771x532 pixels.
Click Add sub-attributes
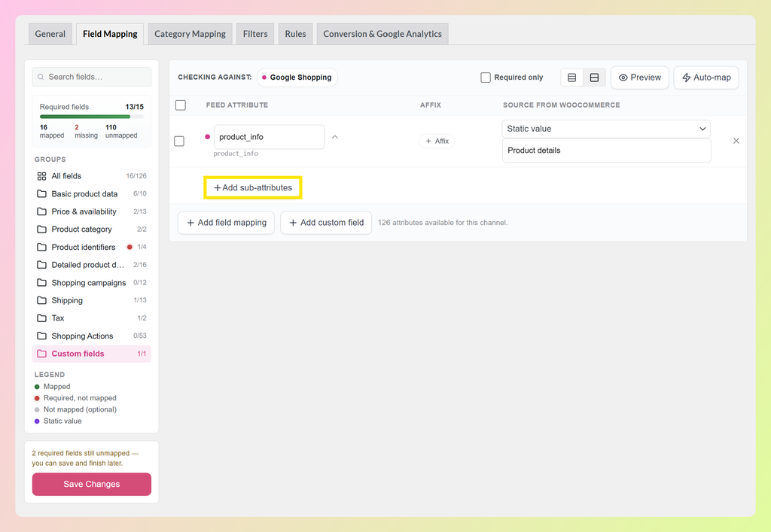tap(253, 187)
